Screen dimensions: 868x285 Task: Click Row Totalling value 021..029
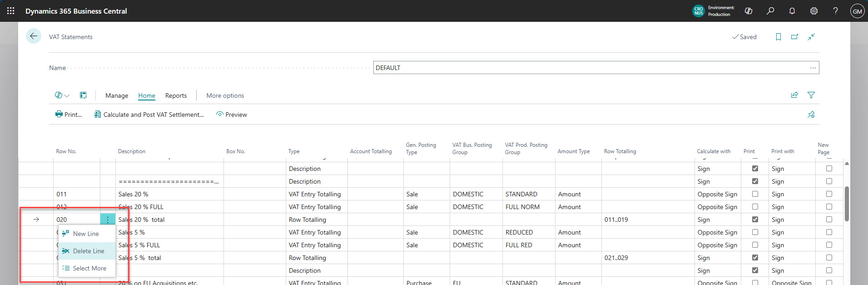[616, 258]
